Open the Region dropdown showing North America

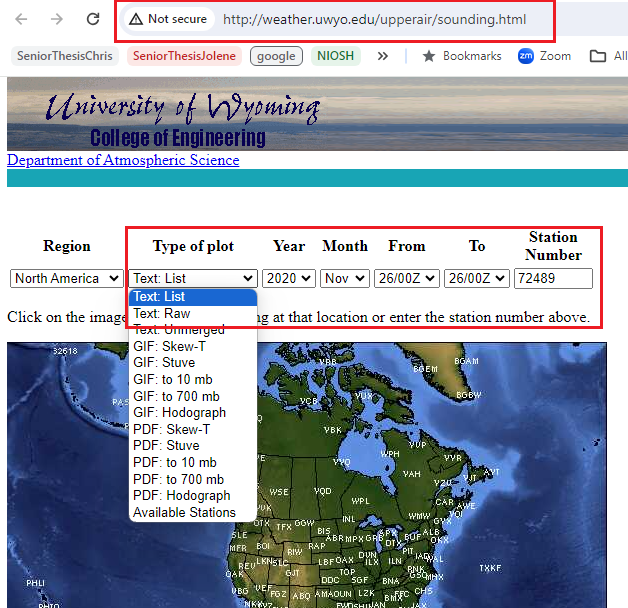pyautogui.click(x=67, y=278)
